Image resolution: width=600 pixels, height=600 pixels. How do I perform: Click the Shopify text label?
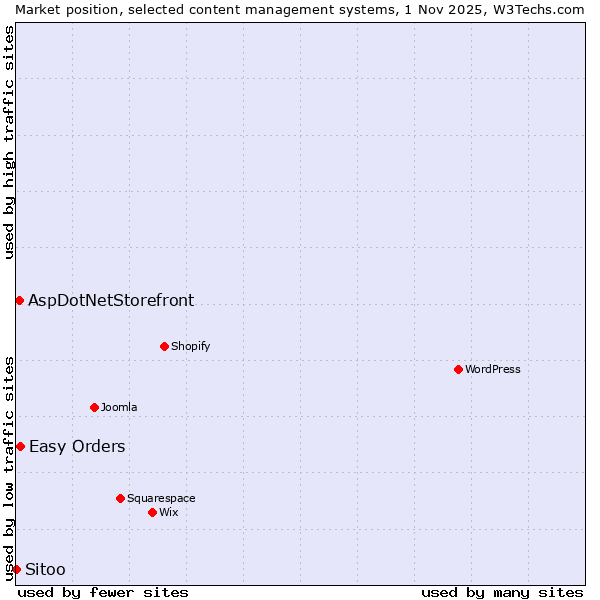tap(190, 346)
